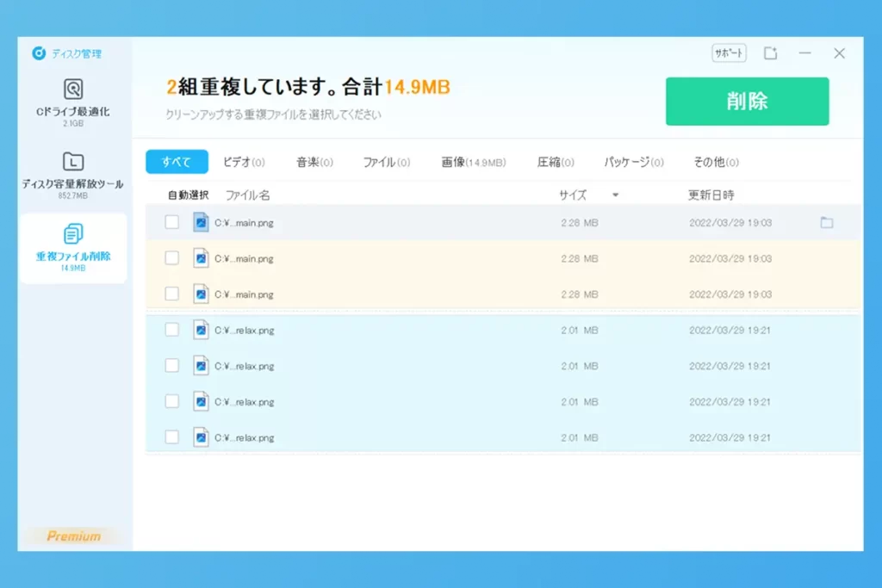Toggle the サイズ sort arrow
This screenshot has width=882, height=588.
[615, 195]
